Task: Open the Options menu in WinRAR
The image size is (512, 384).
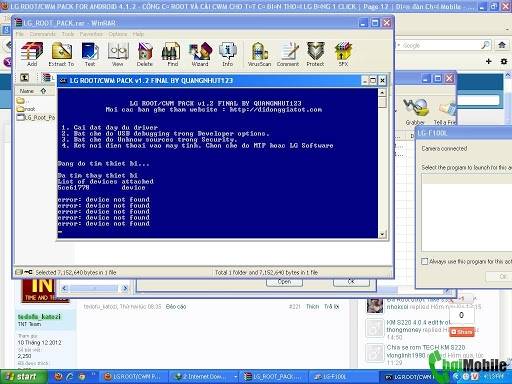Action: 118,34
